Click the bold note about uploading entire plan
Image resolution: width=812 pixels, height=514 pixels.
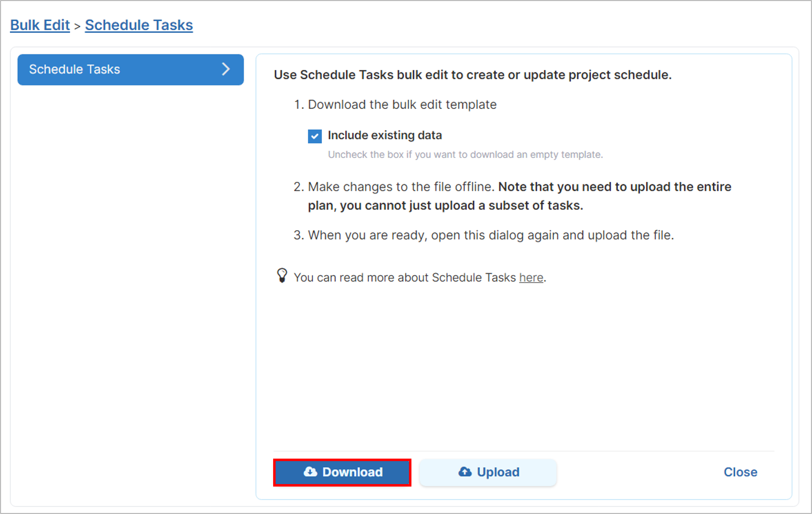click(520, 196)
